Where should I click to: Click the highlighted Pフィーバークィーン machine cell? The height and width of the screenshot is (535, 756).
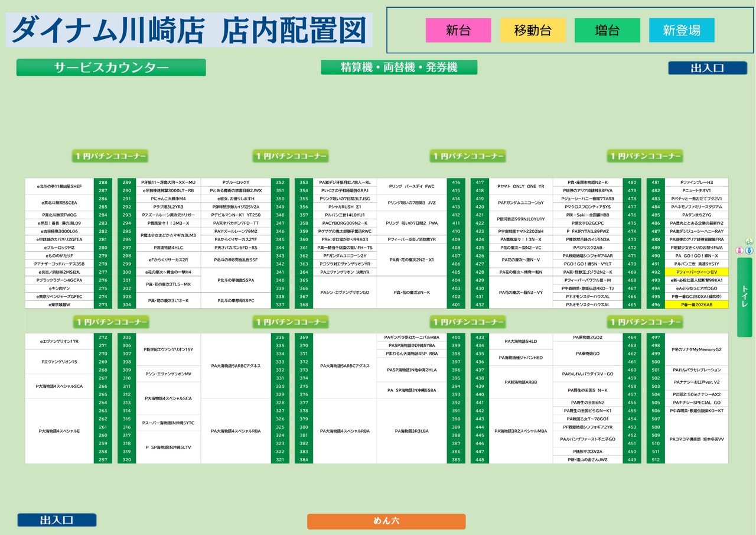tap(697, 272)
